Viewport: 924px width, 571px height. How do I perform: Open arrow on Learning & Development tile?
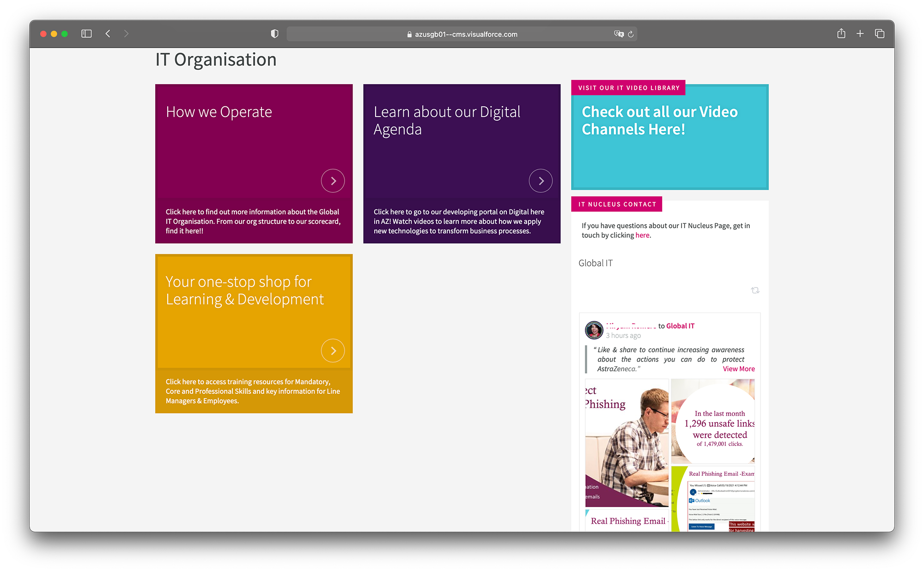333,351
